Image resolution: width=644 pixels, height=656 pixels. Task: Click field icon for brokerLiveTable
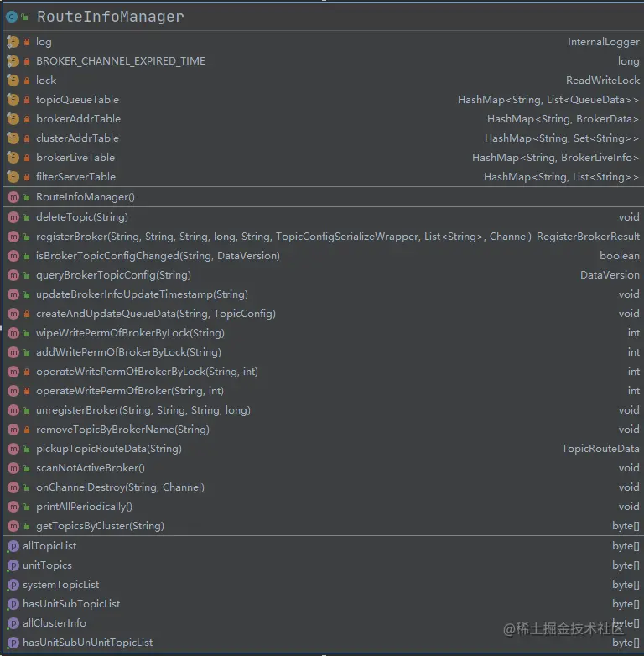point(13,158)
